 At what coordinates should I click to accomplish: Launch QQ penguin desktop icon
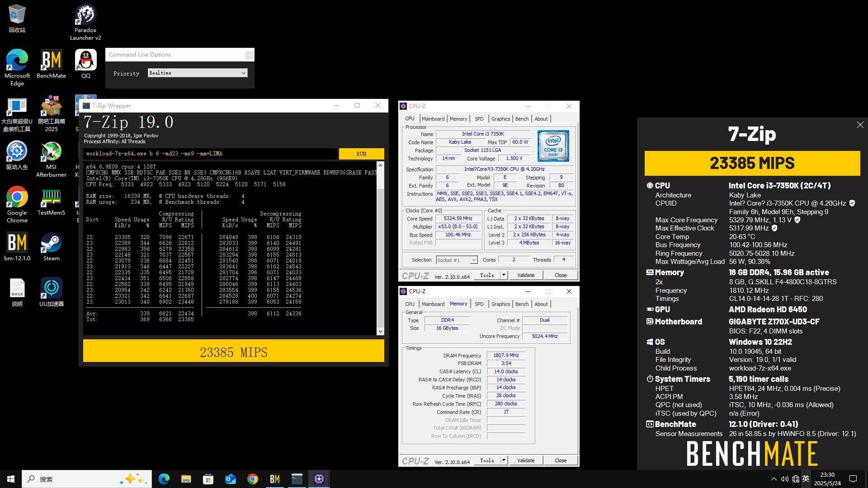coord(86,63)
